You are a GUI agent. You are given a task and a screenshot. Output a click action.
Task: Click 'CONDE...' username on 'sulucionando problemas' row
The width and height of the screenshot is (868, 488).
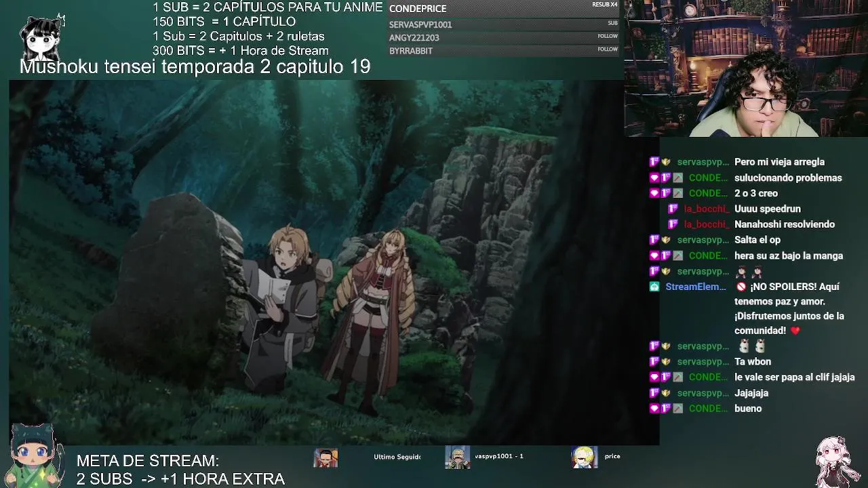click(x=708, y=178)
